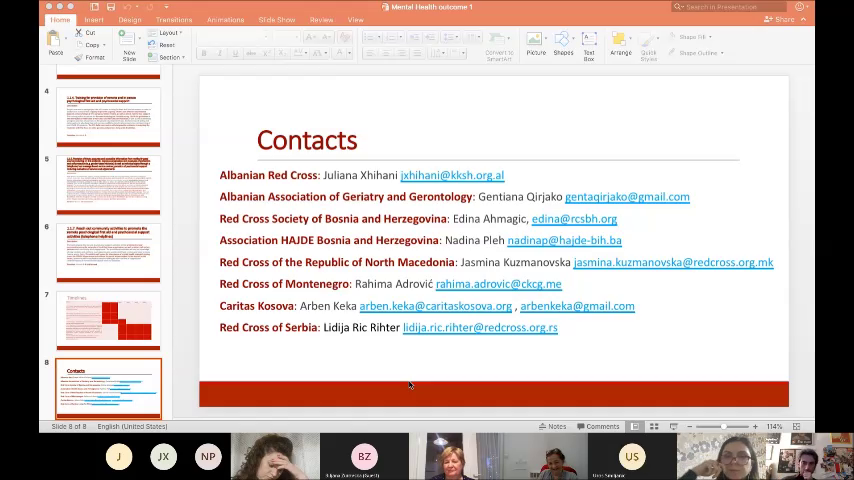Click the Redo icon in title bar
The width and height of the screenshot is (854, 480).
[x=150, y=7]
